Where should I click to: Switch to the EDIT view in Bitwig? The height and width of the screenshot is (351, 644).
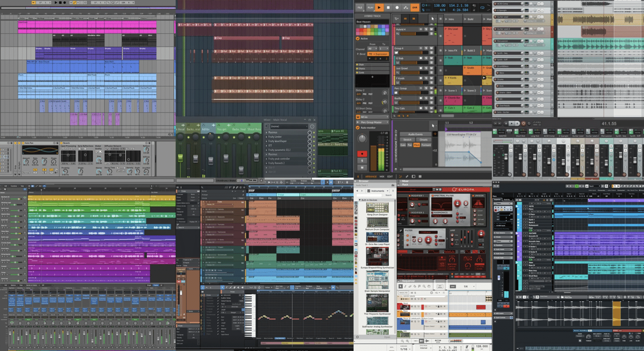coord(390,176)
